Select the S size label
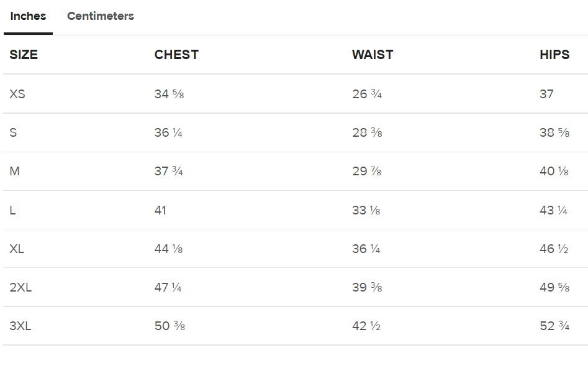This screenshot has width=588, height=368. tap(14, 132)
